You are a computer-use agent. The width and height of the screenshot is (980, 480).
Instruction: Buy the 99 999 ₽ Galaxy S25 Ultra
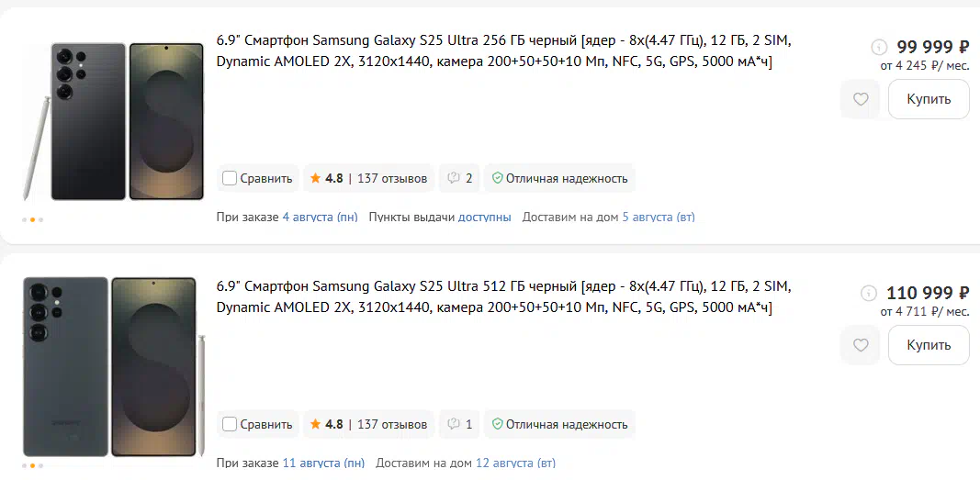click(929, 99)
